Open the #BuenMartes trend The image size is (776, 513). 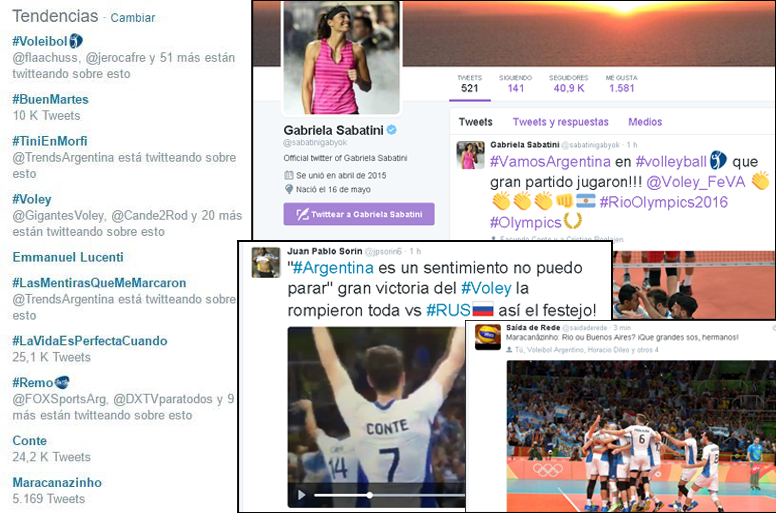pyautogui.click(x=50, y=99)
